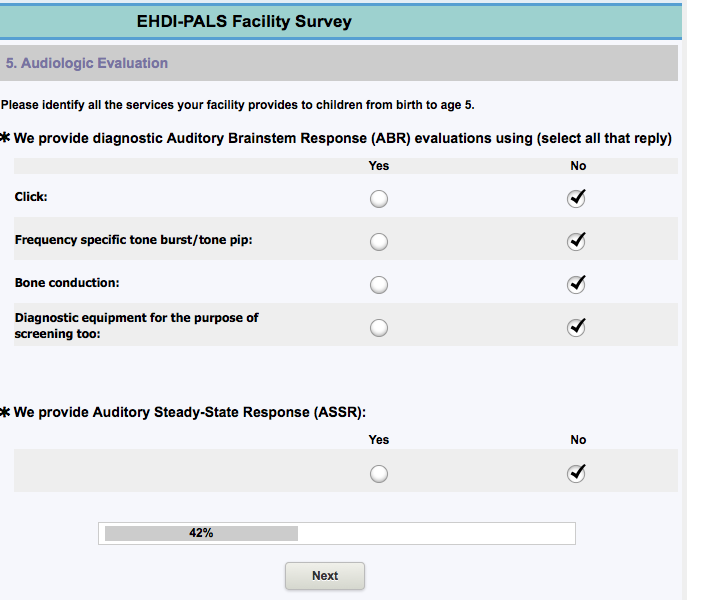Pick Yes for diagnostic equipment for screening
The image size is (701, 600).
(379, 328)
